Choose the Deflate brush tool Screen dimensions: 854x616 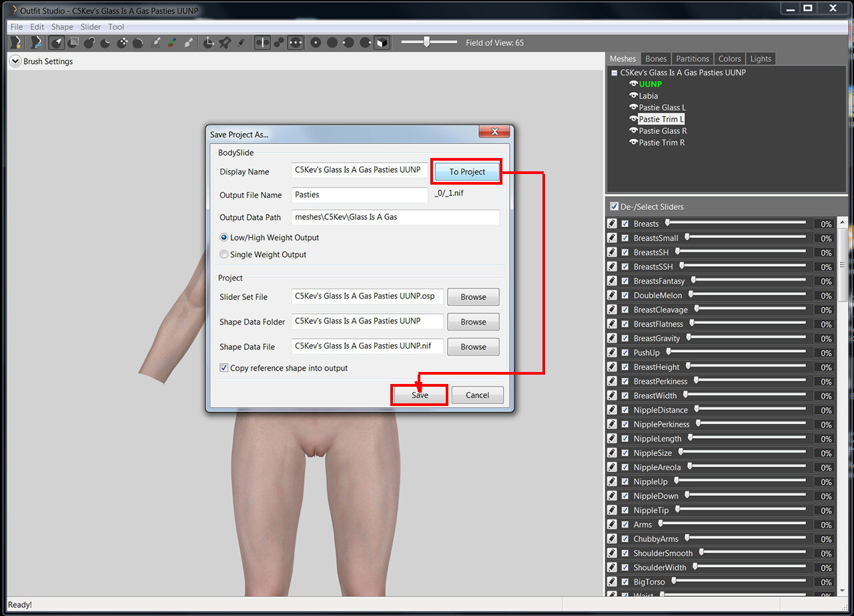tap(105, 43)
